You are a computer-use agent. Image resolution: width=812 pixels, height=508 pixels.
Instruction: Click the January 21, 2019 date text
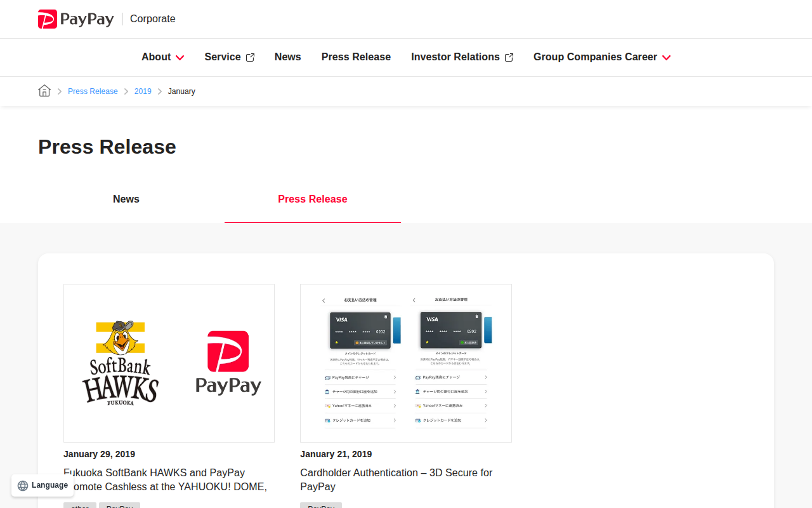pos(336,454)
